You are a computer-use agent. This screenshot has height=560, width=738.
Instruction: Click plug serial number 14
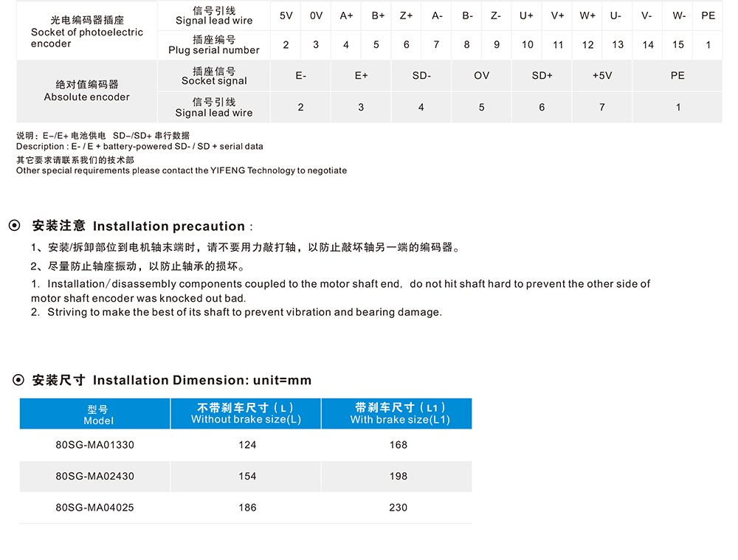point(648,45)
